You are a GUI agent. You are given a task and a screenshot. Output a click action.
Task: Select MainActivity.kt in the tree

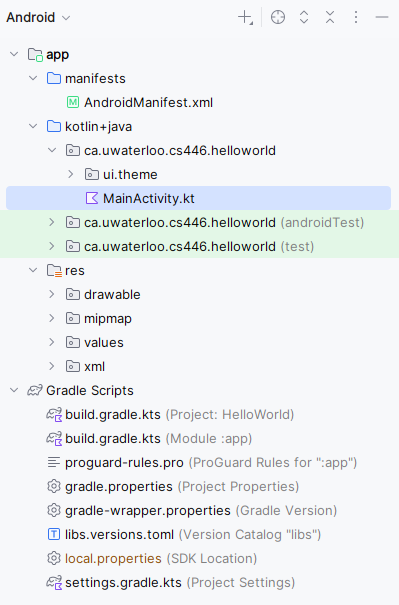point(198,198)
